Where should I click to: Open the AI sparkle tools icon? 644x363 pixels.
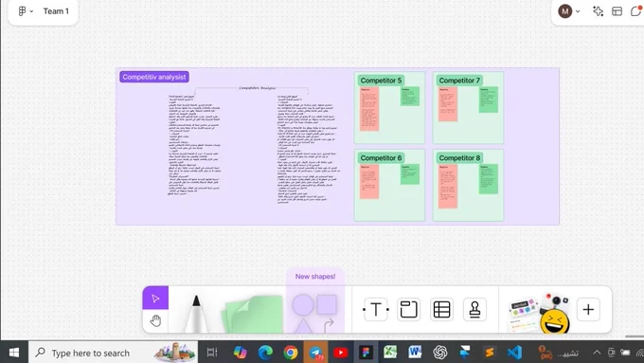[598, 11]
